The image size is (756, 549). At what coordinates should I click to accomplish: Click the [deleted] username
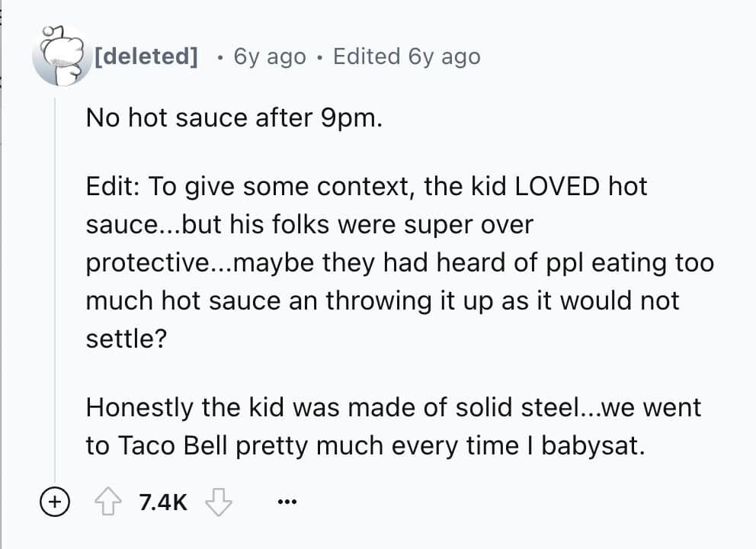[x=146, y=56]
